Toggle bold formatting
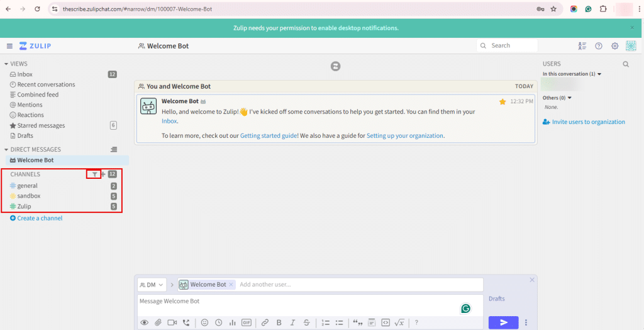This screenshot has width=644, height=330. pyautogui.click(x=279, y=322)
